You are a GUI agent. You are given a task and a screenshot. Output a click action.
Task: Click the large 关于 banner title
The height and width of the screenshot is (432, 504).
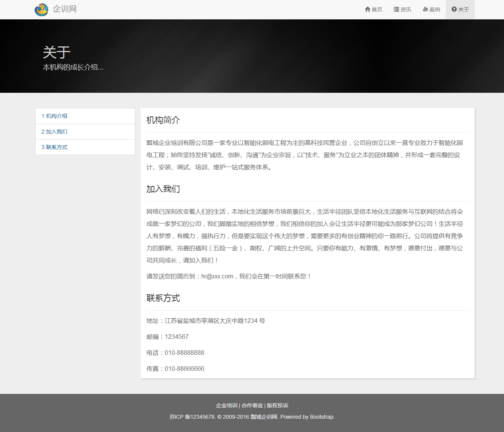pos(57,52)
